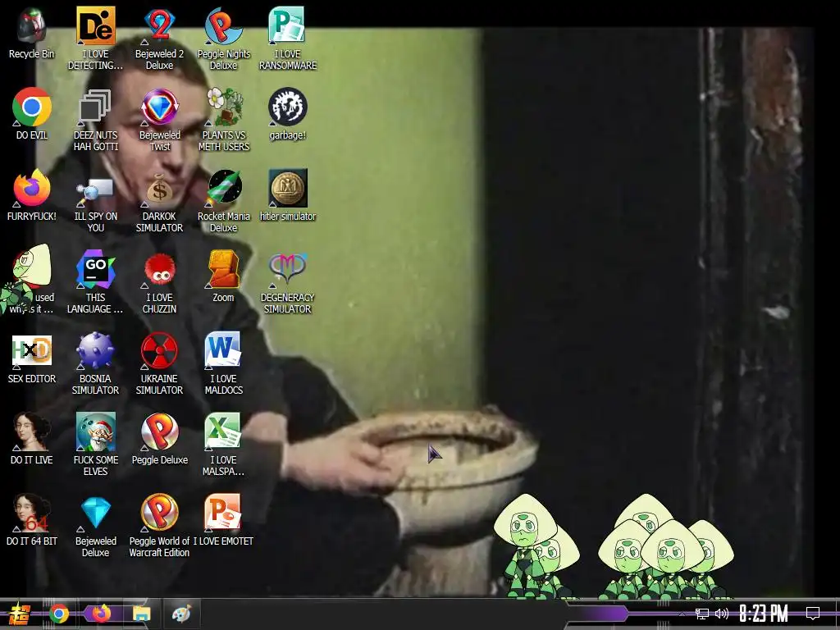Open Paint from the taskbar
The image size is (840, 630).
point(181,614)
